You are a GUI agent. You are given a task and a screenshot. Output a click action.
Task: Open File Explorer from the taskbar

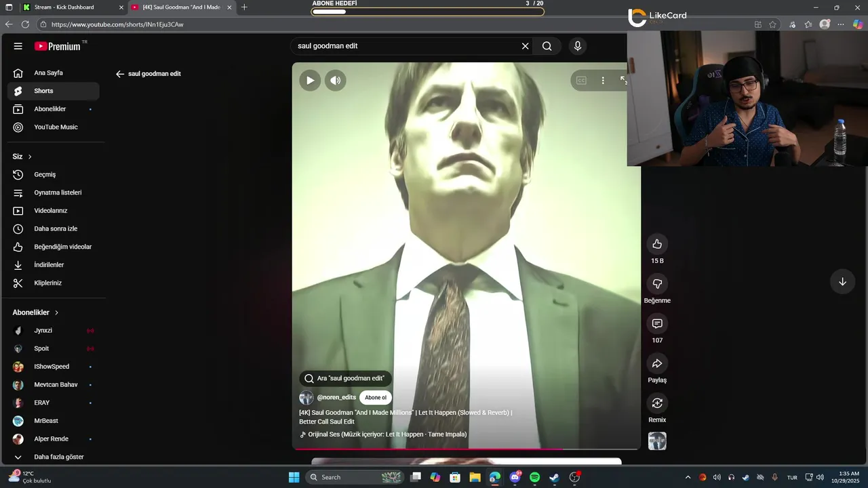tap(475, 477)
